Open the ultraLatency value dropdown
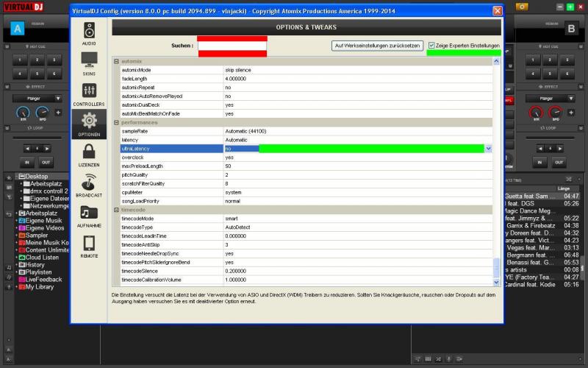The image size is (588, 368). (x=488, y=149)
